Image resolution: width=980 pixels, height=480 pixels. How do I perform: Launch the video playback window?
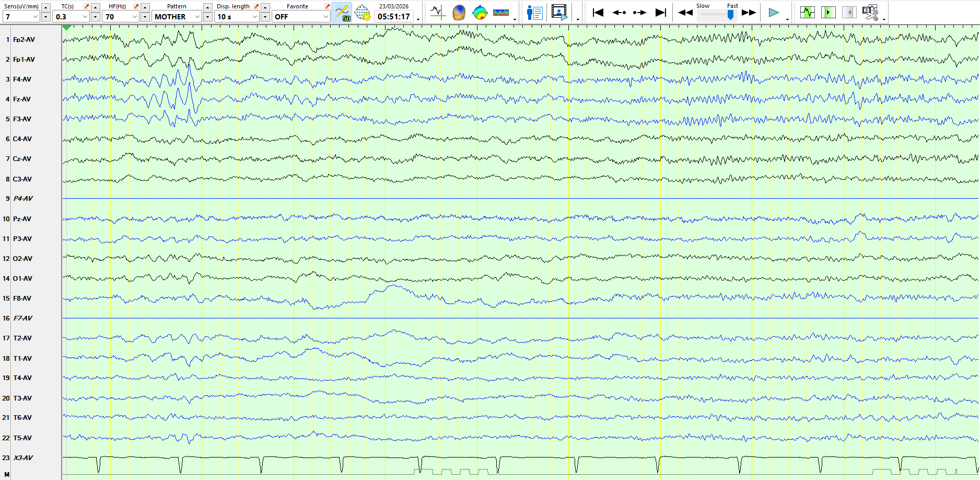tap(559, 13)
